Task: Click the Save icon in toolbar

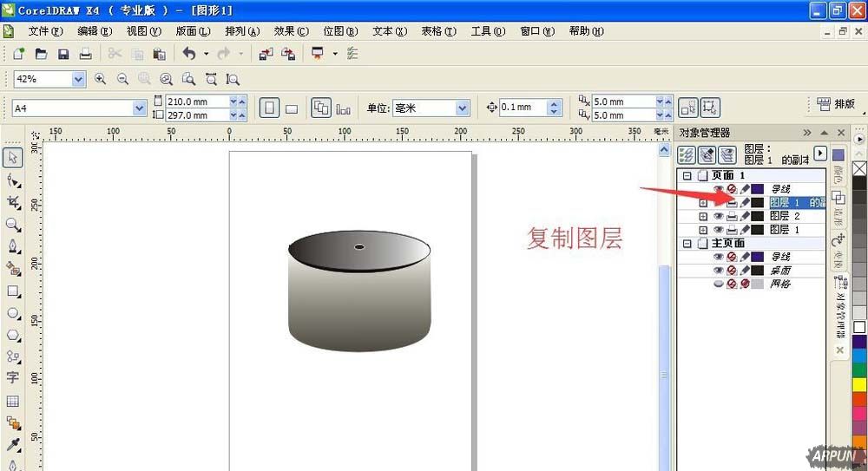Action: 63,54
